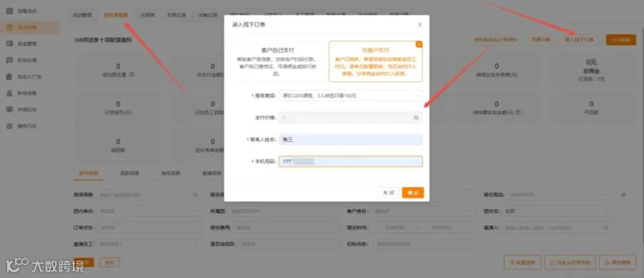Click the 导出表格 button
644x278 pixels.
click(618, 262)
